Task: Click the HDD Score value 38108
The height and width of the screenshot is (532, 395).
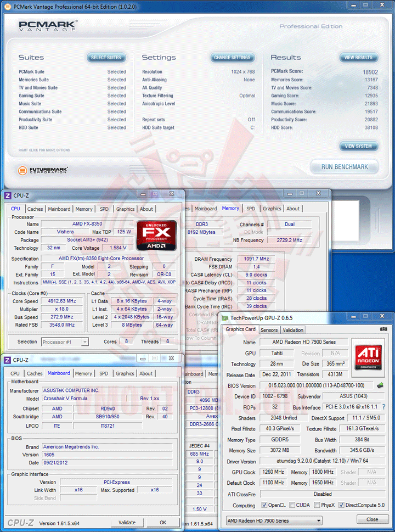Action: (x=371, y=127)
